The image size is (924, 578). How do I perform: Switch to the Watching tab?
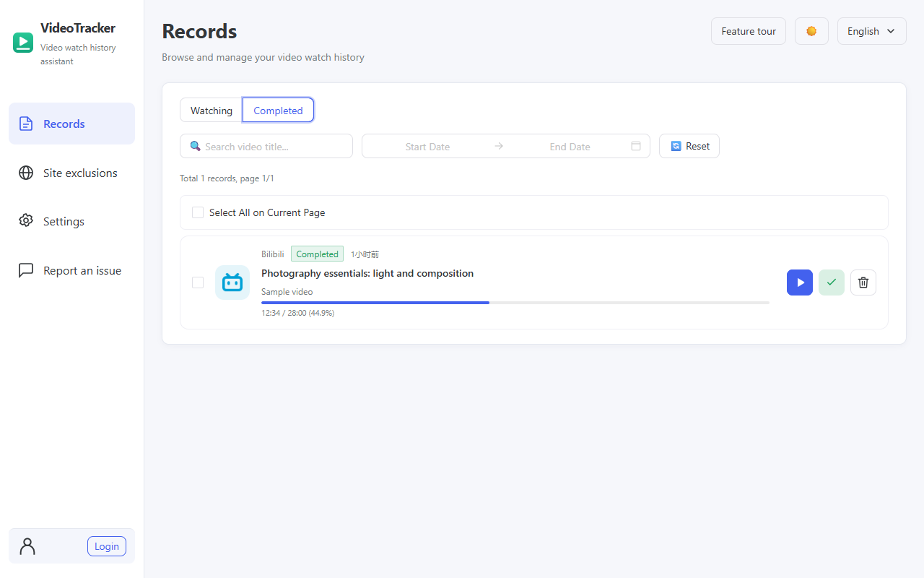[212, 111]
